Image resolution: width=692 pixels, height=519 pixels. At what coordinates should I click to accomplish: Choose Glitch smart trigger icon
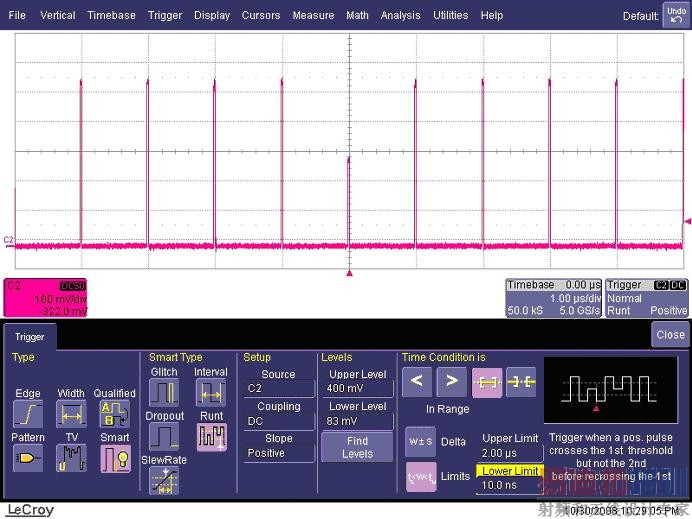point(163,392)
